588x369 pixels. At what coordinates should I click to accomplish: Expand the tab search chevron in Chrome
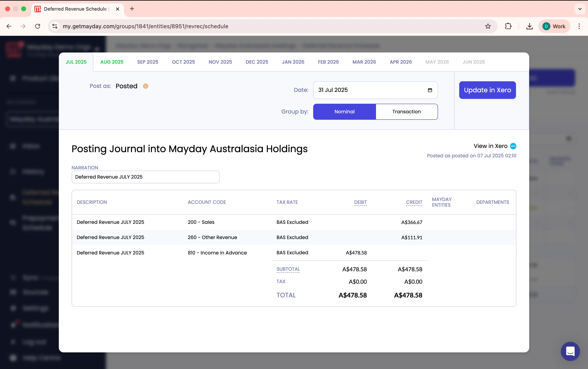coord(580,9)
